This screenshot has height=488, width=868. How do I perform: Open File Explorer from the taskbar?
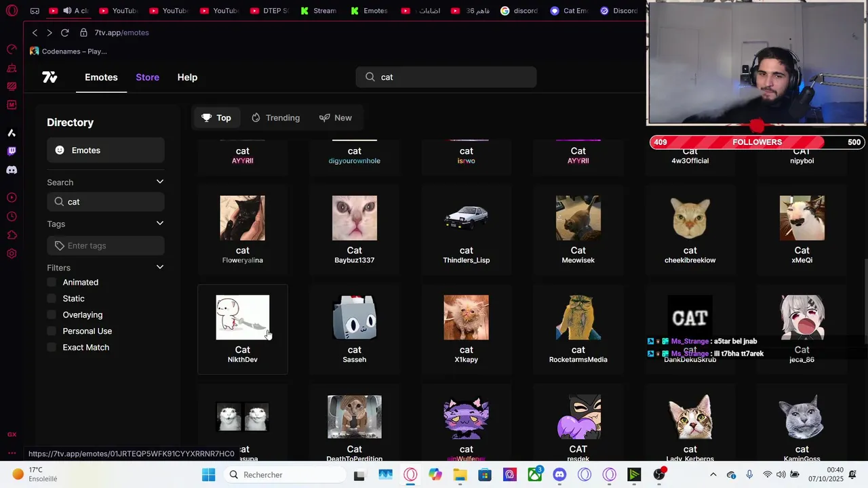click(x=460, y=474)
